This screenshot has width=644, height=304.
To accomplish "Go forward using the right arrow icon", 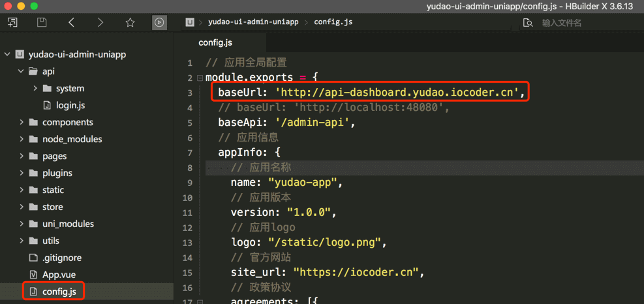I will pyautogui.click(x=100, y=22).
